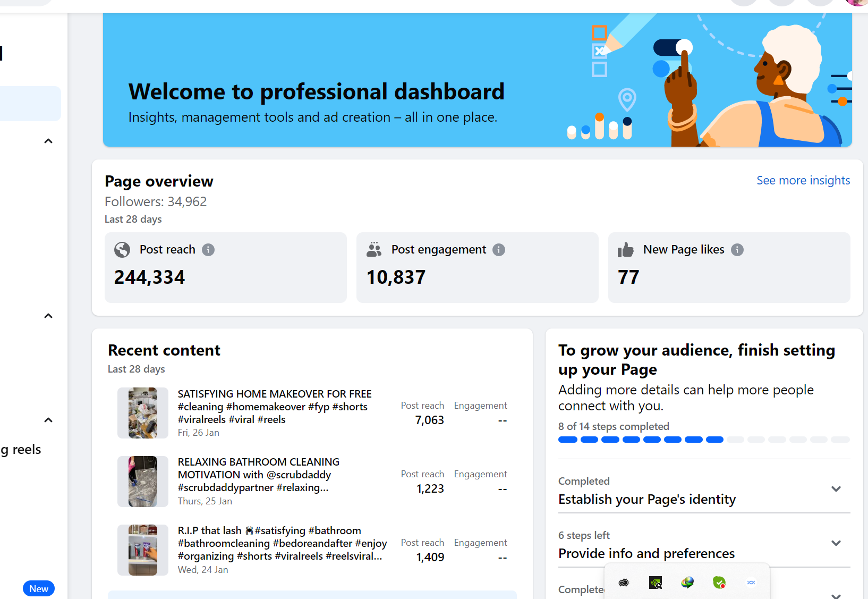The image size is (868, 599).
Task: Open Internet Download Manager tray icon
Action: (687, 583)
